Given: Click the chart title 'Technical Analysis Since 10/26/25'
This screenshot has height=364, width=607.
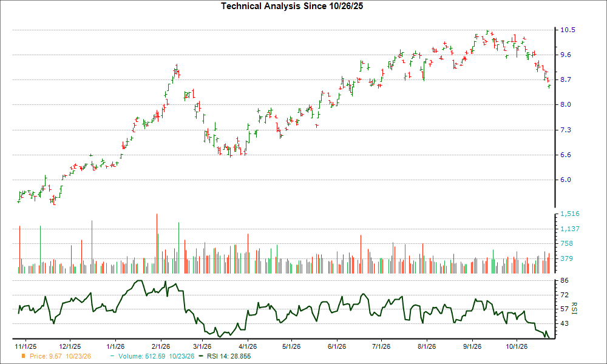Looking at the screenshot, I should [x=292, y=6].
